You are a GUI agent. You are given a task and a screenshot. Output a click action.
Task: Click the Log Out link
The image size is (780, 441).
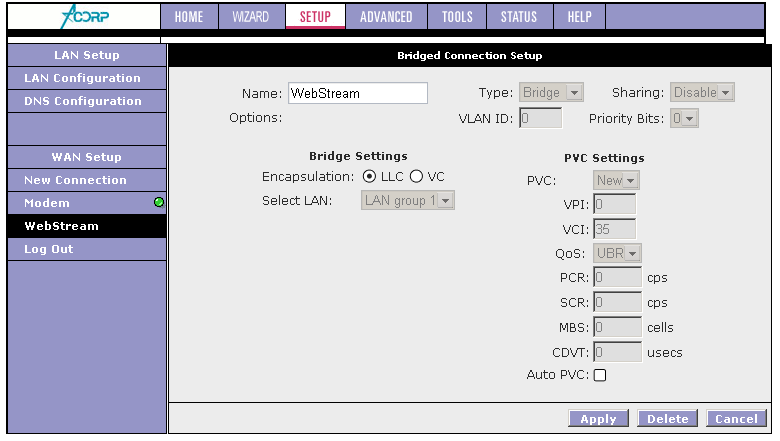point(49,249)
